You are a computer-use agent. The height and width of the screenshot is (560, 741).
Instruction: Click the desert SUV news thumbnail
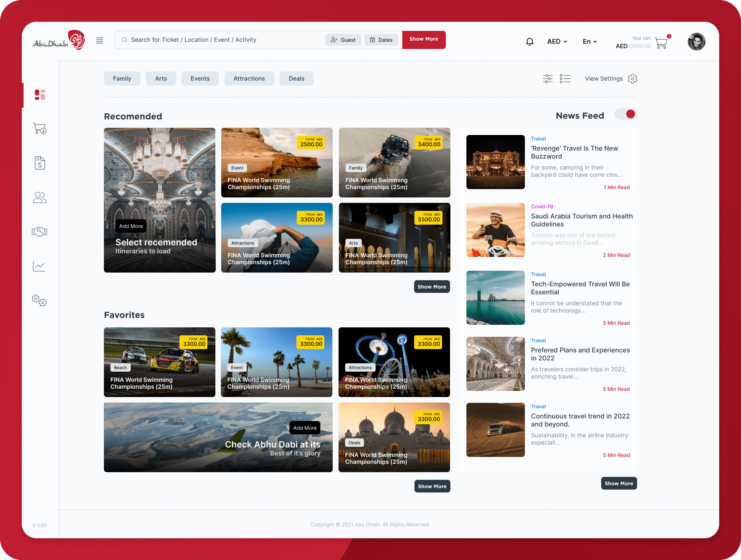(495, 430)
